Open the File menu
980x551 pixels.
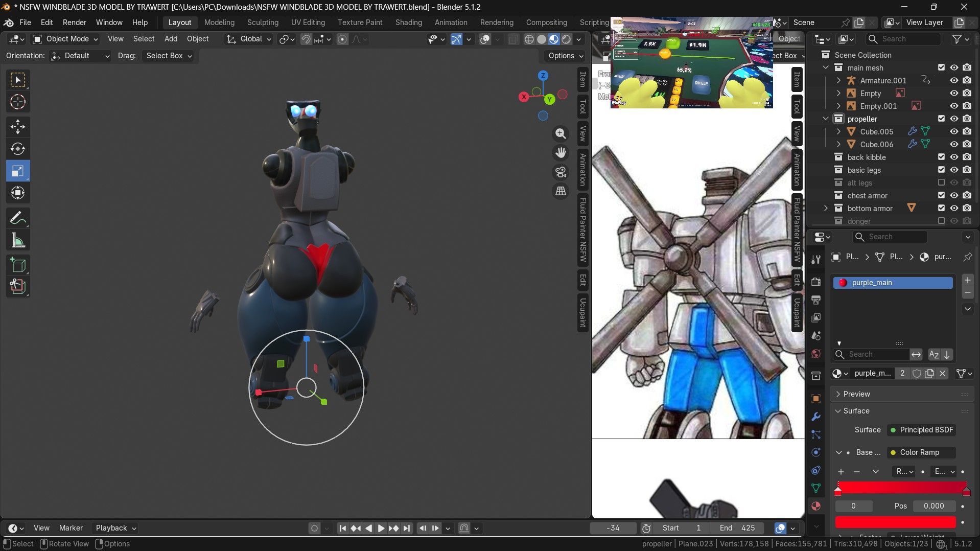[25, 22]
